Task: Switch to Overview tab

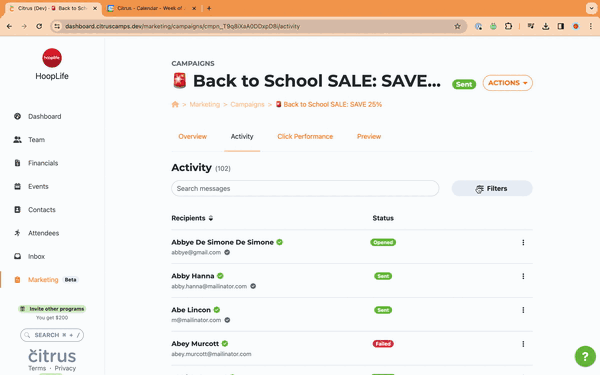Action: [192, 137]
